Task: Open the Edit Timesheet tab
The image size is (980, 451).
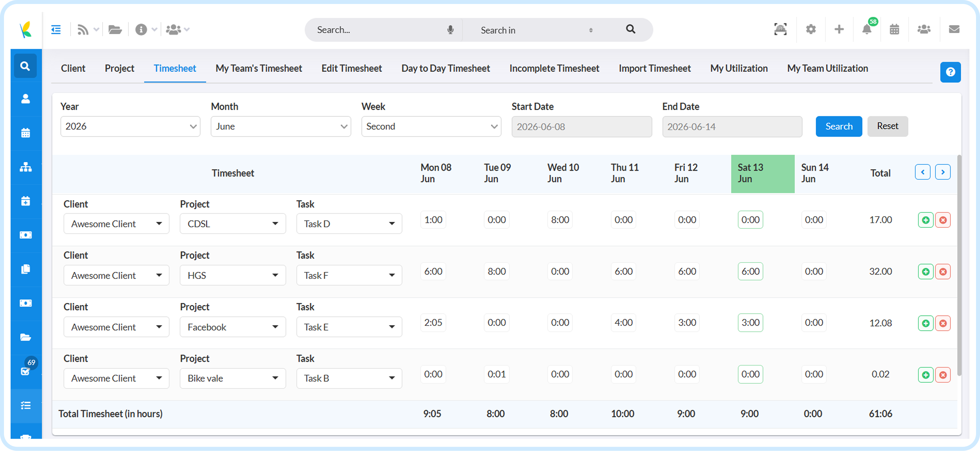Action: click(352, 69)
